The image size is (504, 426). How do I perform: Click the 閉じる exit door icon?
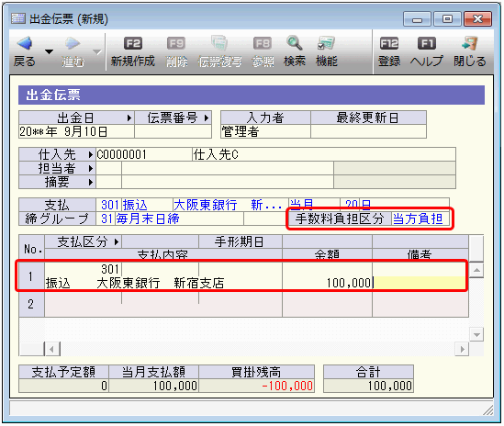[470, 43]
